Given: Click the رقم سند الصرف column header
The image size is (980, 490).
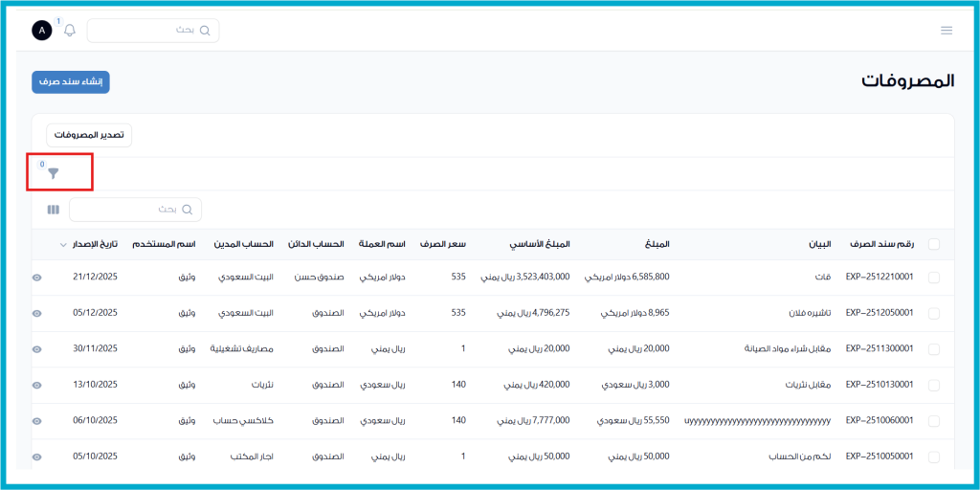Looking at the screenshot, I should [880, 244].
